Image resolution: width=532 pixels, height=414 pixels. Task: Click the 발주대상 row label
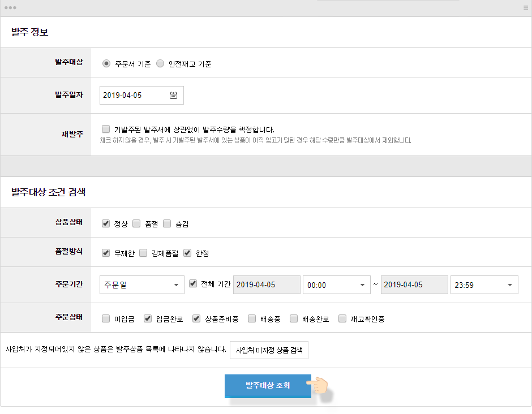(x=69, y=62)
